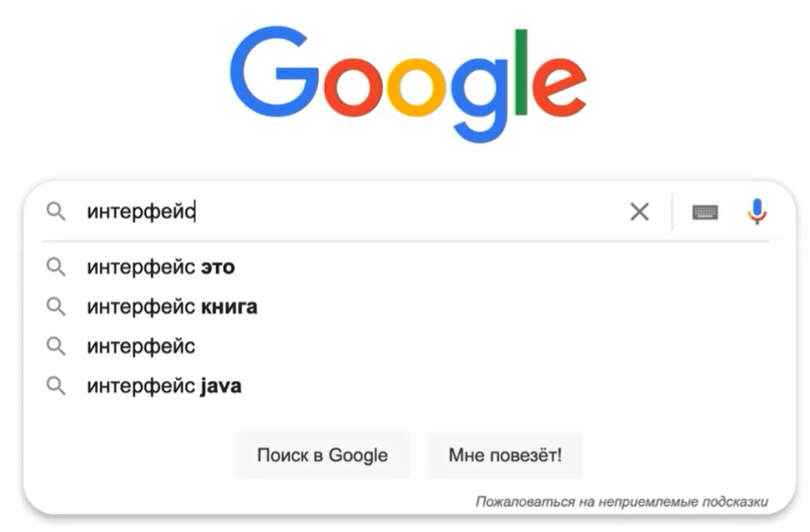
Task: Click inside the search input field
Action: pos(347,212)
